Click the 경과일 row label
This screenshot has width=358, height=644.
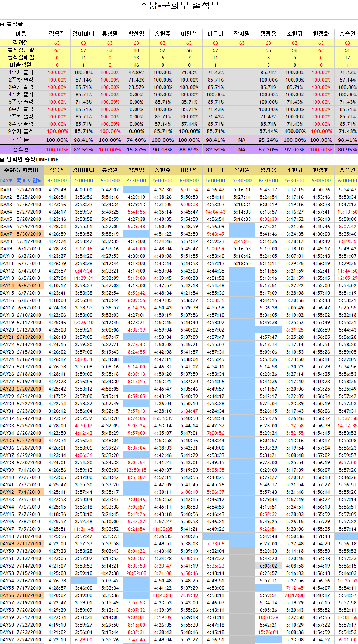tap(22, 43)
